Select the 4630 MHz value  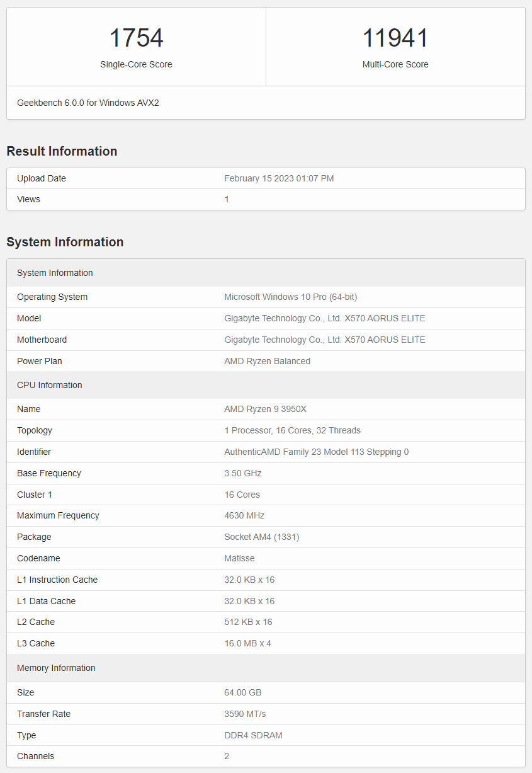pos(245,515)
